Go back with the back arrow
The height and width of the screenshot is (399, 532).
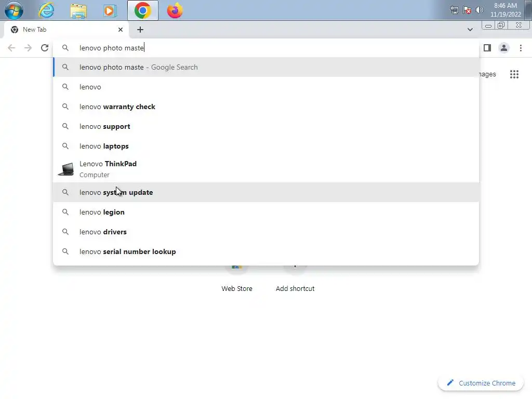(11, 48)
